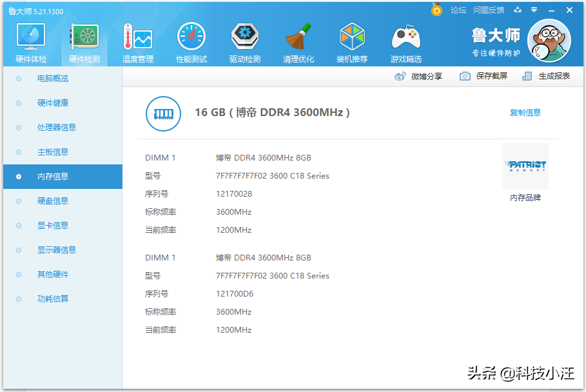Launch 性能测试 performance benchmark
The image size is (586, 392).
point(191,43)
